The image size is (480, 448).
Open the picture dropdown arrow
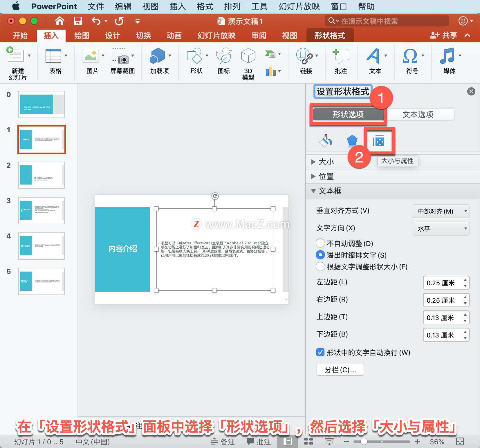pos(103,55)
